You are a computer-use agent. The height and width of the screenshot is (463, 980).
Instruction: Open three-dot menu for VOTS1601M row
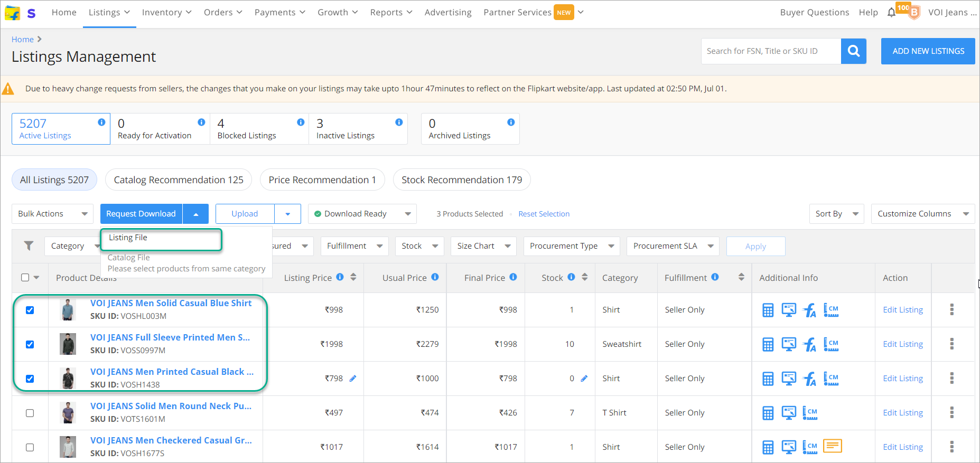click(952, 412)
